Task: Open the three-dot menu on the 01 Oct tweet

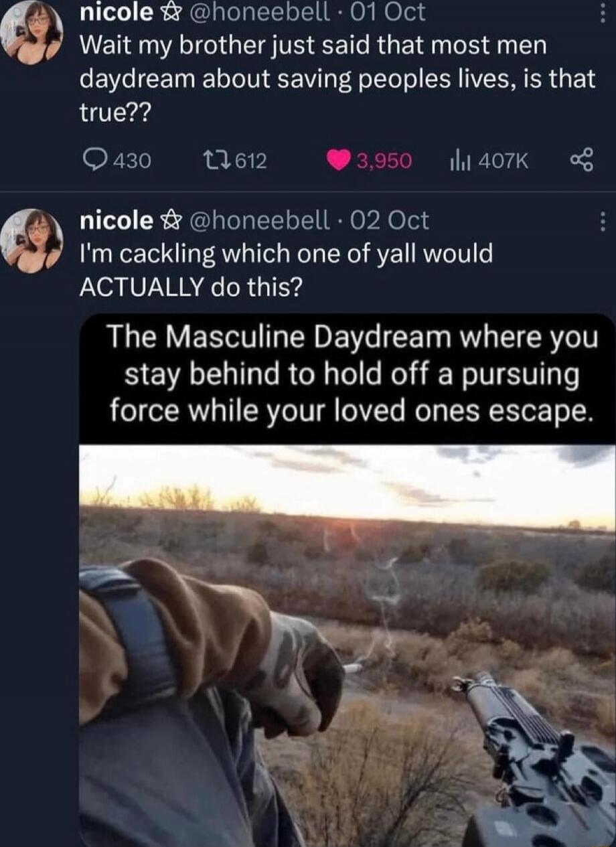Action: pyautogui.click(x=603, y=12)
